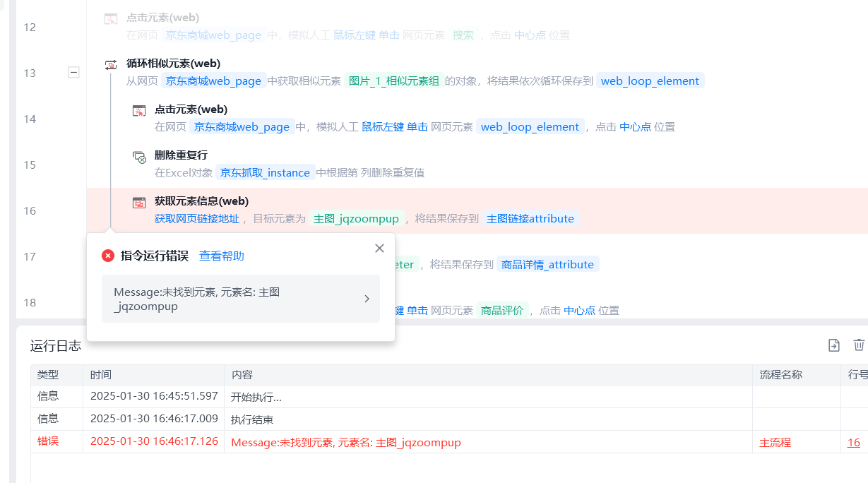Click the red error icon in popup
The height and width of the screenshot is (483, 868).
108,256
